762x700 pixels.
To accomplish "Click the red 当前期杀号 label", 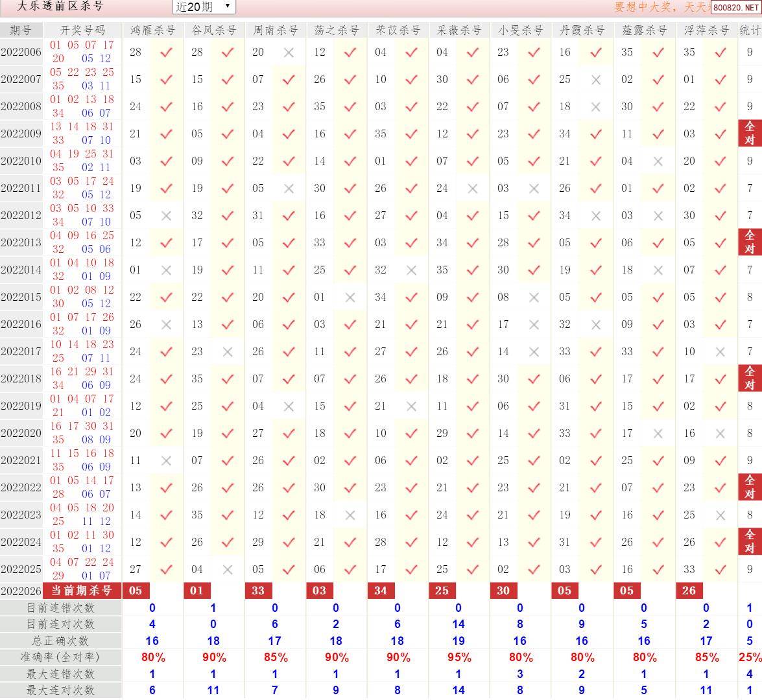I will pyautogui.click(x=82, y=590).
